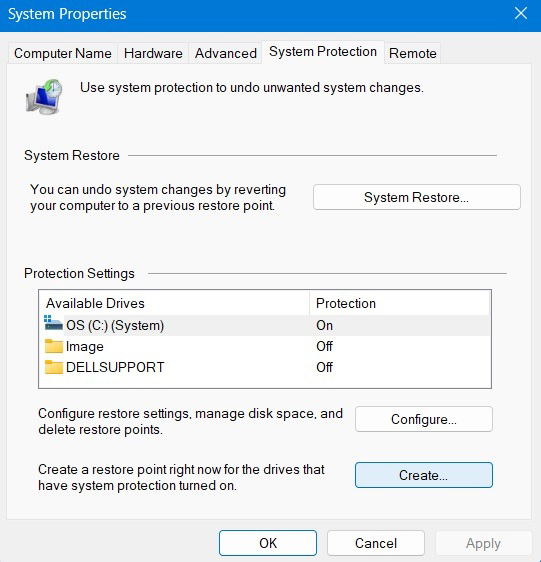Go to the Advanced tab
Screen dimensions: 541x562
tap(226, 53)
